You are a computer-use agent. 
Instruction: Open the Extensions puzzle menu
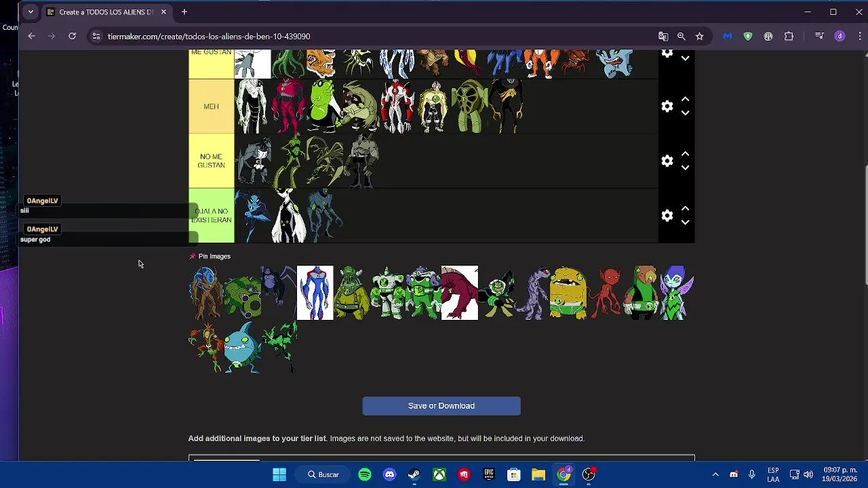pyautogui.click(x=789, y=36)
